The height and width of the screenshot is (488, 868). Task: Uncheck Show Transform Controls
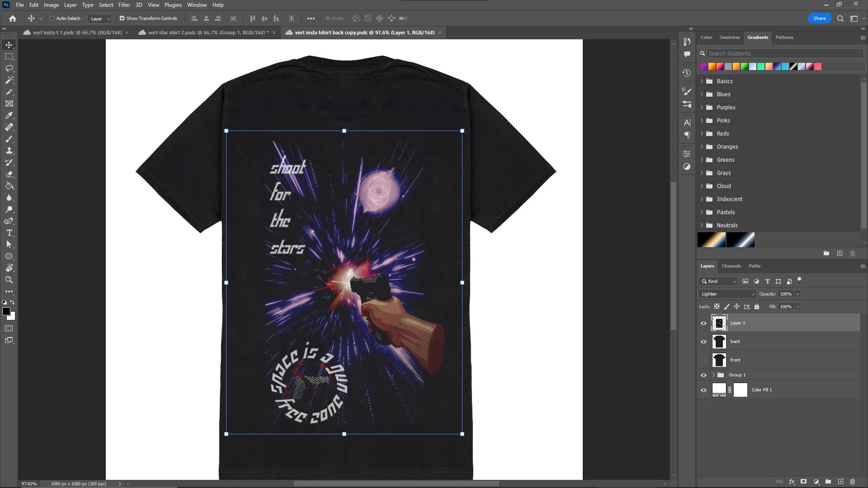click(x=122, y=19)
